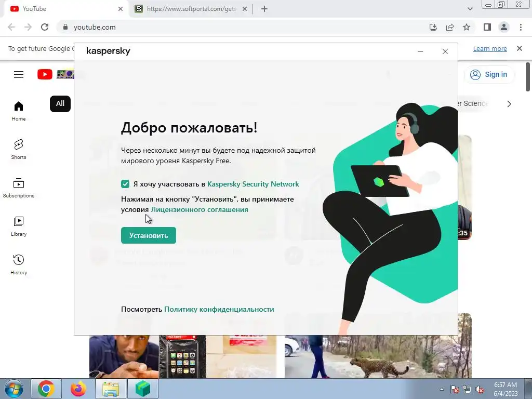This screenshot has height=399, width=532.
Task: Click the install app icon in address bar
Action: coord(433,27)
